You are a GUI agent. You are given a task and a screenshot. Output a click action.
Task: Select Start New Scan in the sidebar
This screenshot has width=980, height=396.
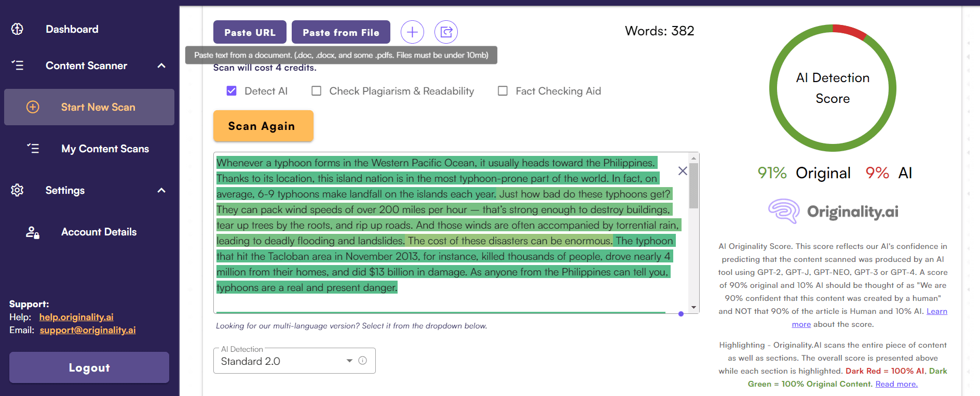click(x=98, y=107)
